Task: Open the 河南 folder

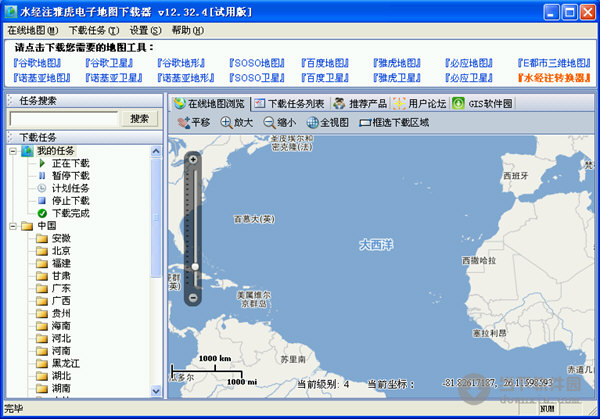Action: [54, 351]
